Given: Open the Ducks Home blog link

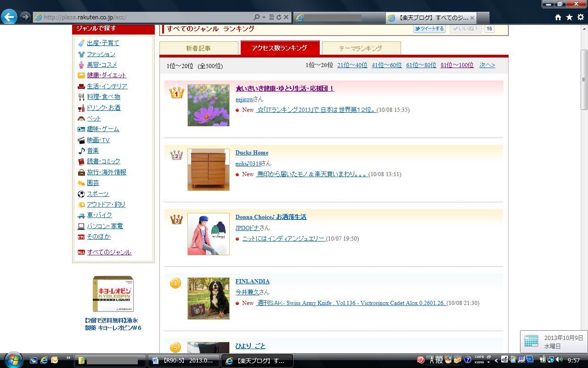Looking at the screenshot, I should (x=252, y=153).
